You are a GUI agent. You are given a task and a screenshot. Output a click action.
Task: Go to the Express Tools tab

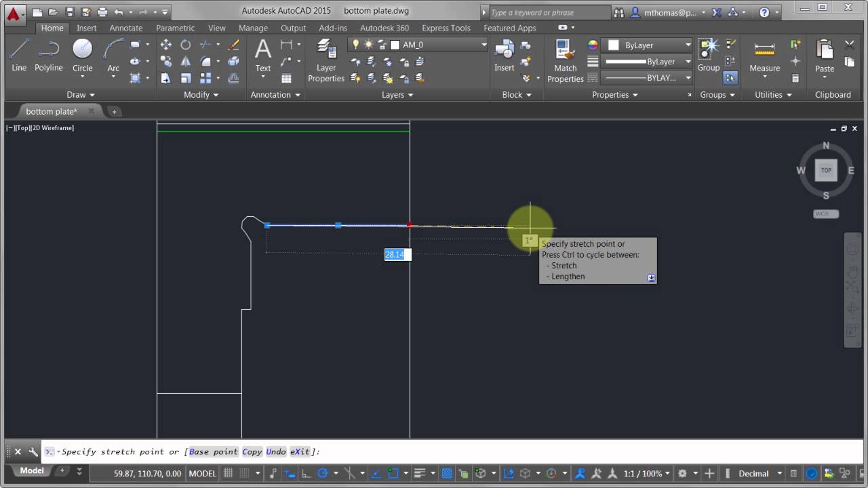pyautogui.click(x=446, y=28)
